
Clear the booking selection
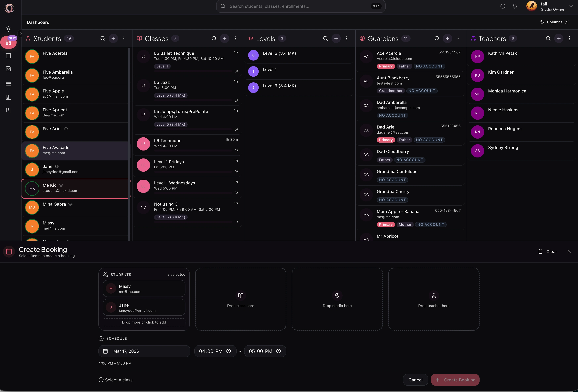547,251
